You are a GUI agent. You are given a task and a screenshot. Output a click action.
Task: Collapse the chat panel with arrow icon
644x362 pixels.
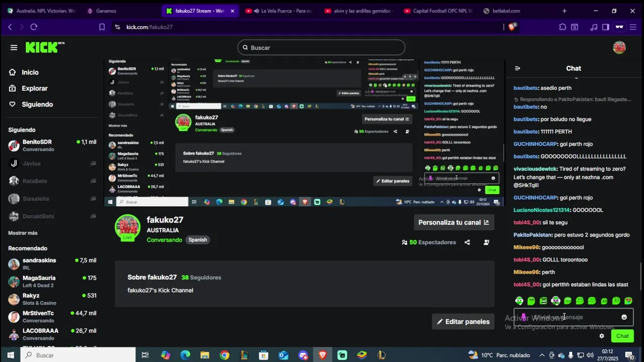pyautogui.click(x=518, y=68)
